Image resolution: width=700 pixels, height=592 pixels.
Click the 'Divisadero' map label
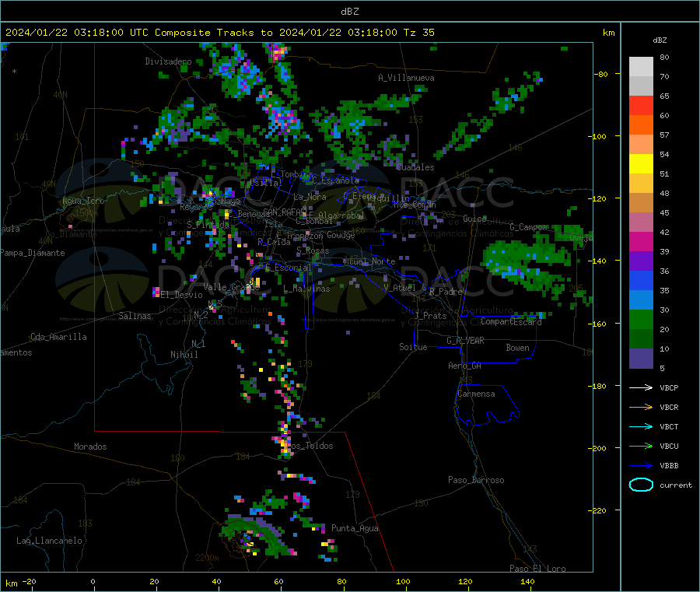168,61
